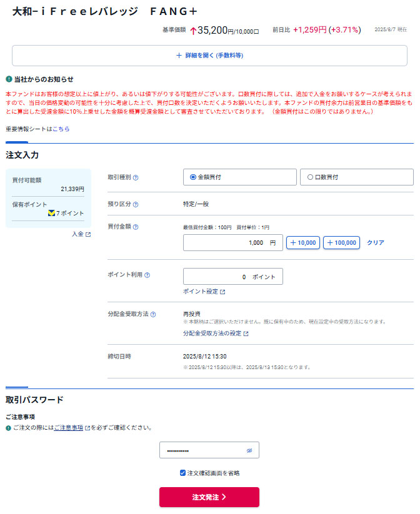420x514 pixels.
Task: Click help icon beside ポイント利用
Action: 147,275
